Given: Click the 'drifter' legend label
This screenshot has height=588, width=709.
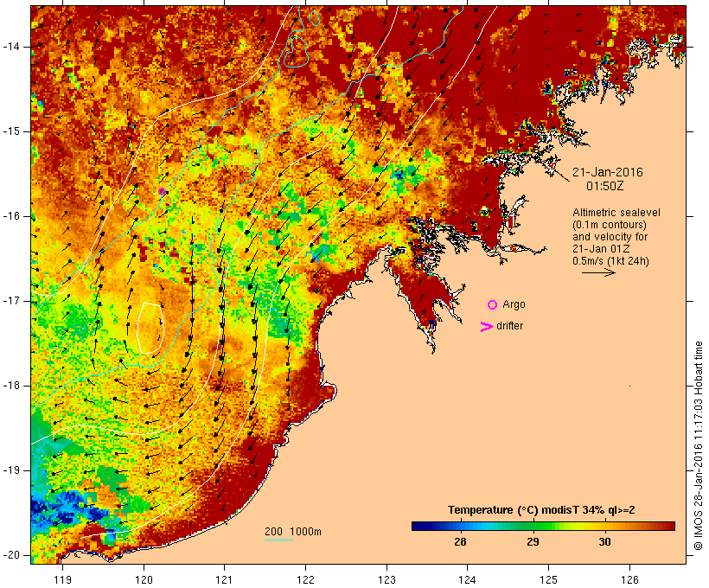Looking at the screenshot, I should coord(509,326).
